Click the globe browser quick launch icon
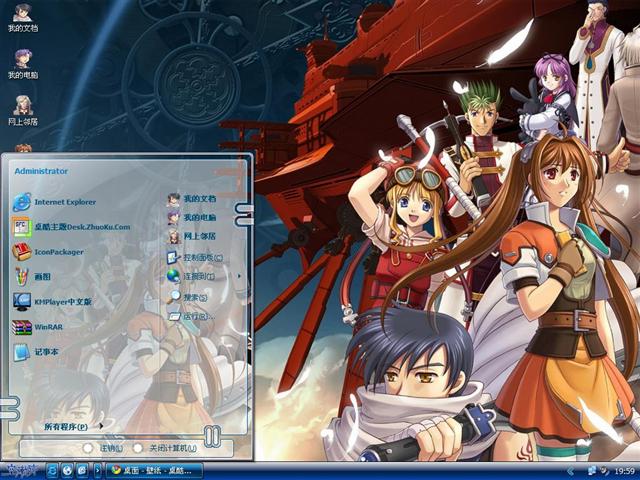640x480 pixels. click(67, 471)
